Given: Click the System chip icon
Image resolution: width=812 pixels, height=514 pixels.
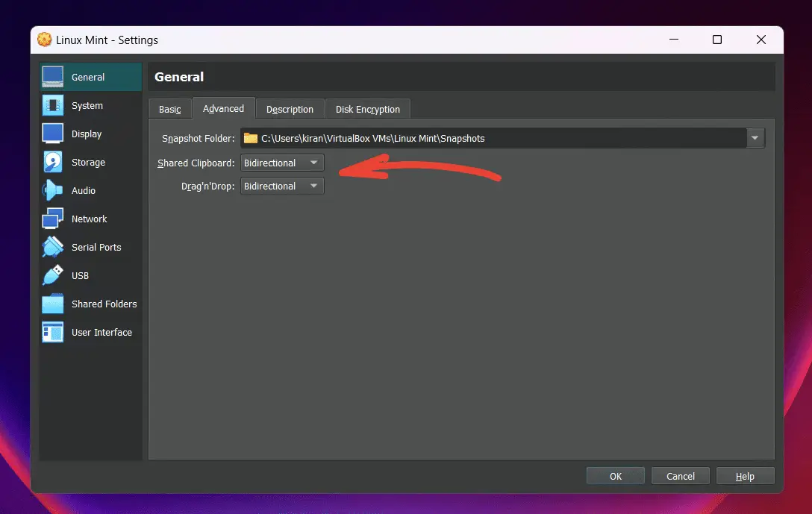Looking at the screenshot, I should click(52, 106).
